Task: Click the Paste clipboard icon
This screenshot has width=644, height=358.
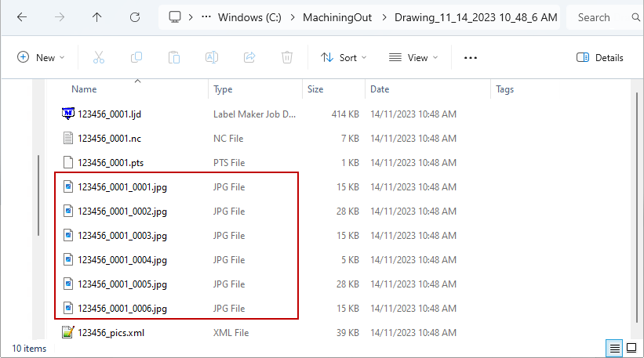Action: pos(174,57)
